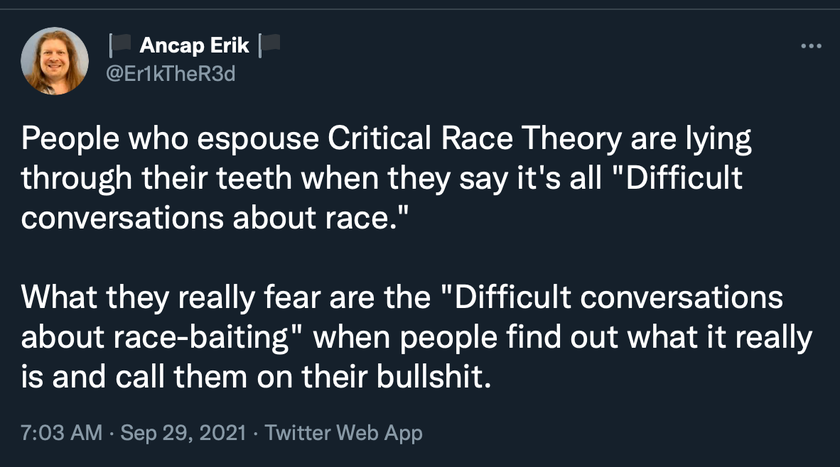Open the profile via display name Ancap Erik
The width and height of the screenshot is (840, 467).
coord(194,46)
